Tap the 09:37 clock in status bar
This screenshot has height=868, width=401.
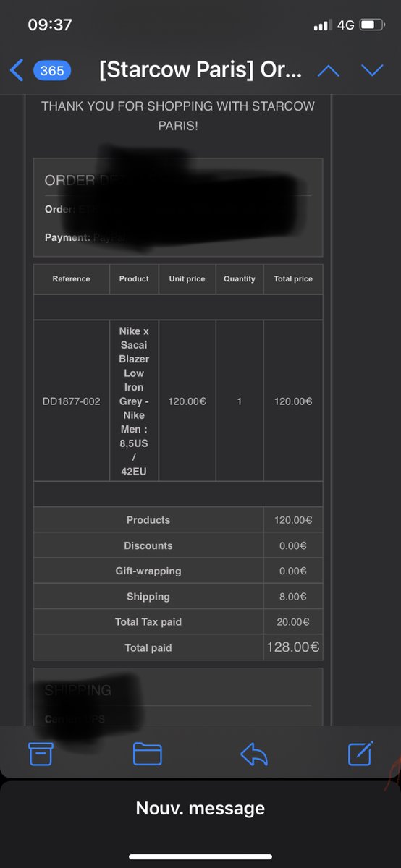[50, 25]
